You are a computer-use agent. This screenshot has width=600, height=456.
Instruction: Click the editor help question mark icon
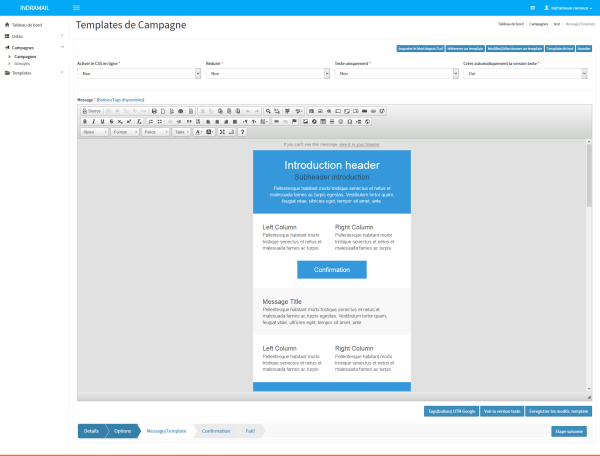coord(242,132)
